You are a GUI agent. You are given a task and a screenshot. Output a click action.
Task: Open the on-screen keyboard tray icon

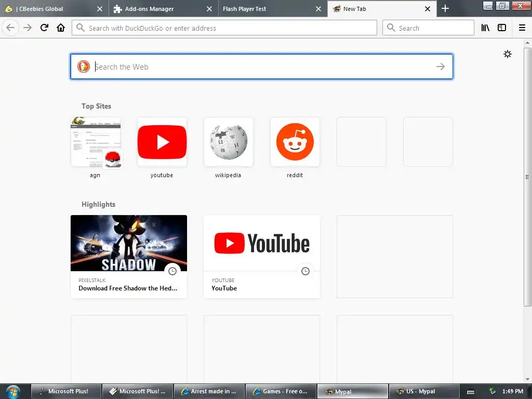pos(471,392)
